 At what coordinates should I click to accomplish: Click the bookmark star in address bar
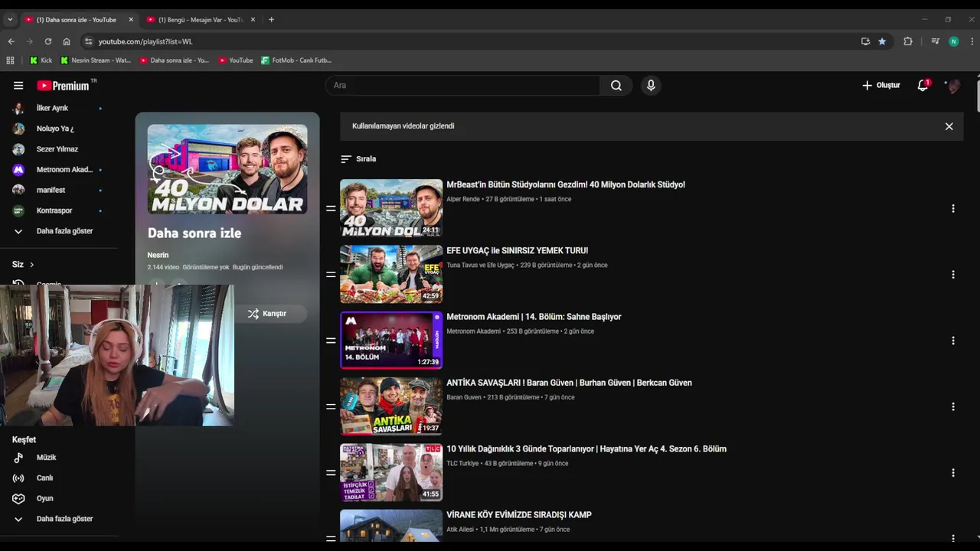point(882,41)
